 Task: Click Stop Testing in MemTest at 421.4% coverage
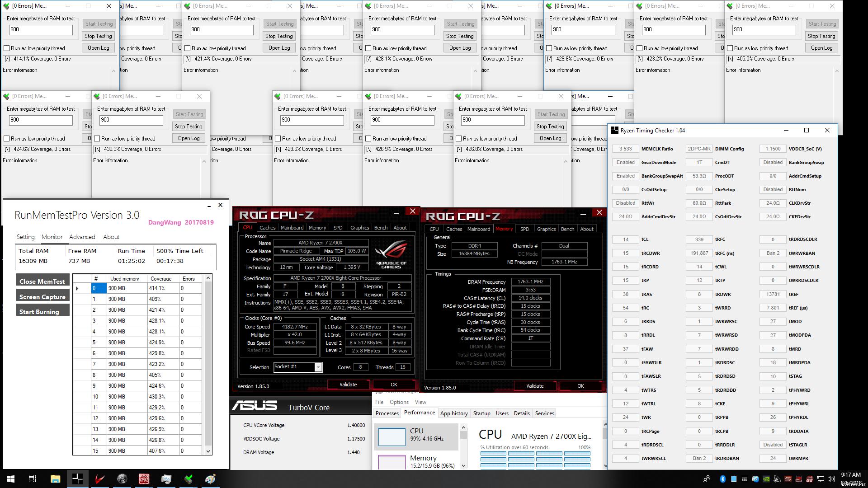[279, 36]
